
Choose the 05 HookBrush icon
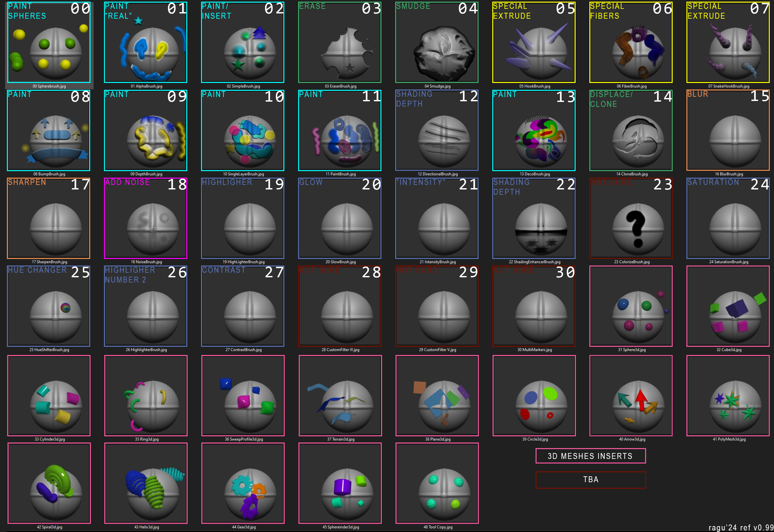(x=534, y=42)
